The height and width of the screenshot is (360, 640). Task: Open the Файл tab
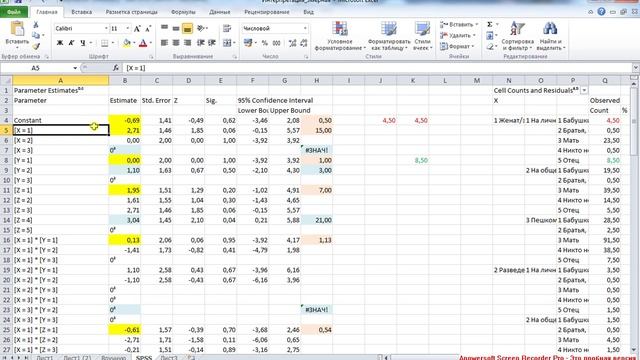coord(14,12)
